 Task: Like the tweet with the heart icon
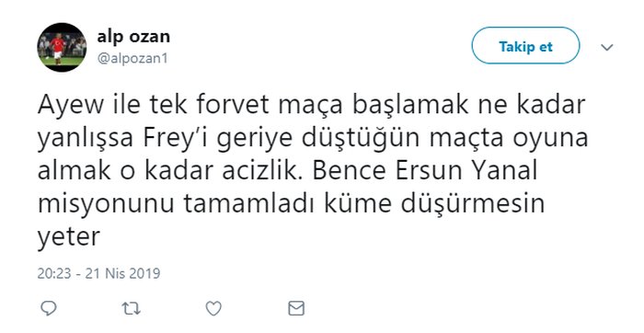[x=213, y=308]
